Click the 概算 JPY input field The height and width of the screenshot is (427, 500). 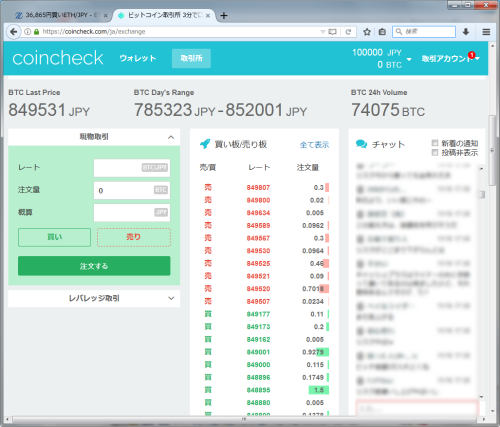pos(132,213)
